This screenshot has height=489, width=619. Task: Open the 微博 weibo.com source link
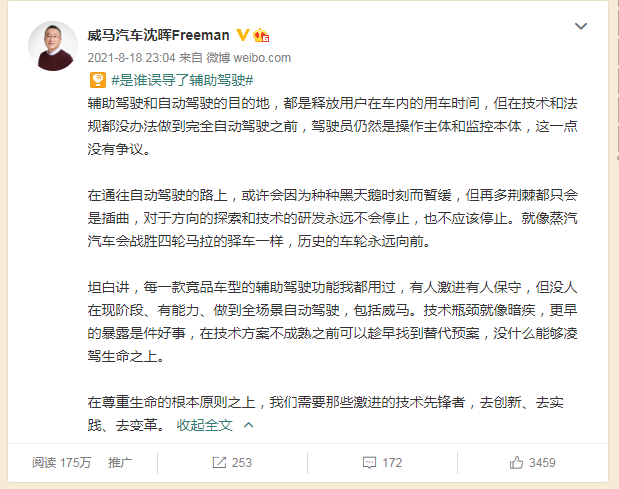249,58
